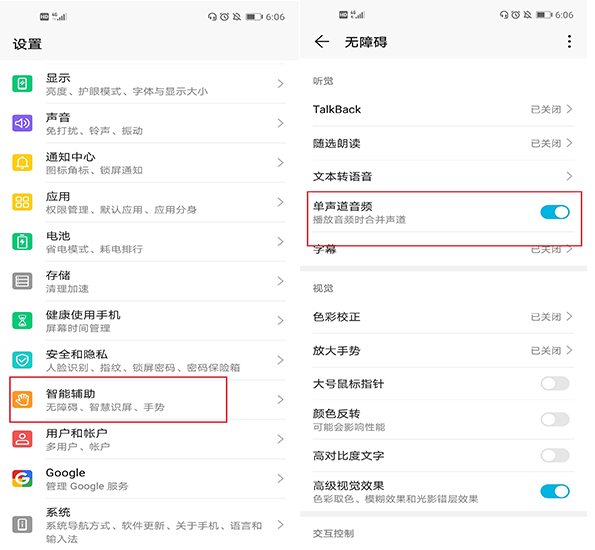Tap the gray Storage icon

22,281
